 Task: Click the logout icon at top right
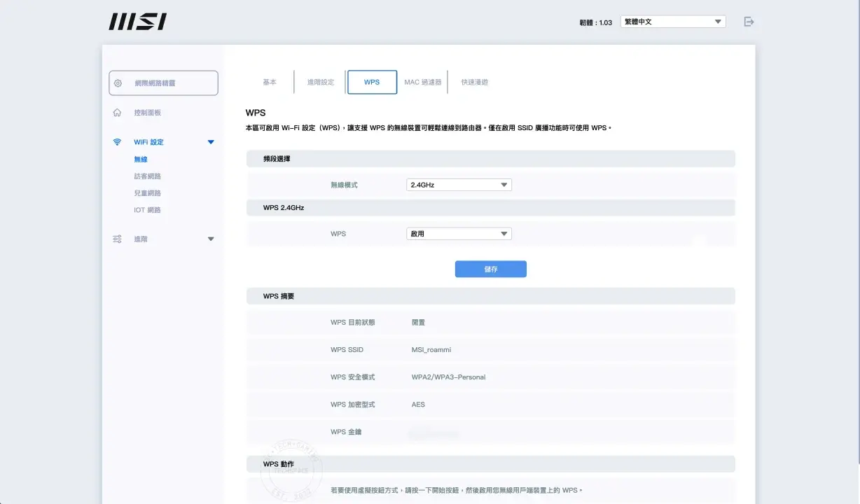(x=749, y=22)
